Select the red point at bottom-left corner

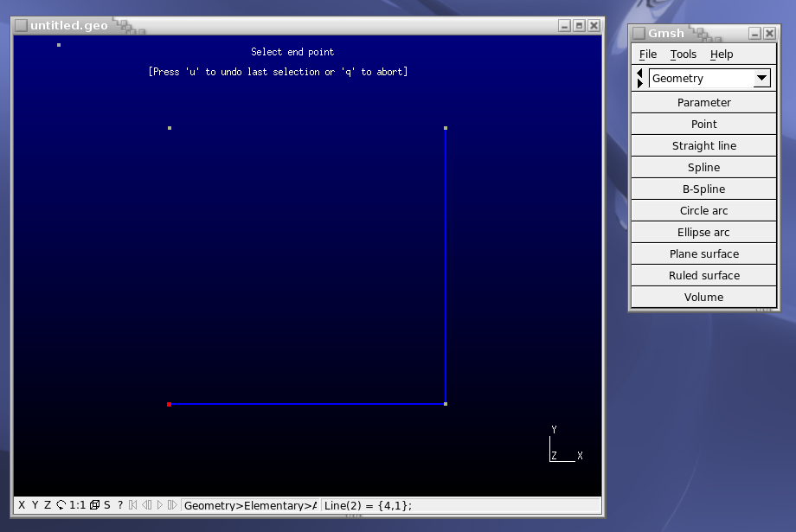(x=170, y=404)
